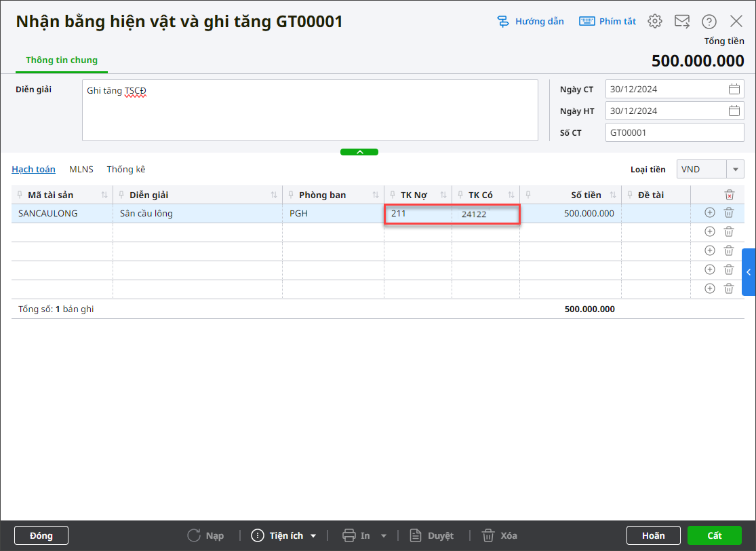Click the Ngày CT date field
Image resolution: width=756 pixels, height=551 pixels.
(675, 90)
